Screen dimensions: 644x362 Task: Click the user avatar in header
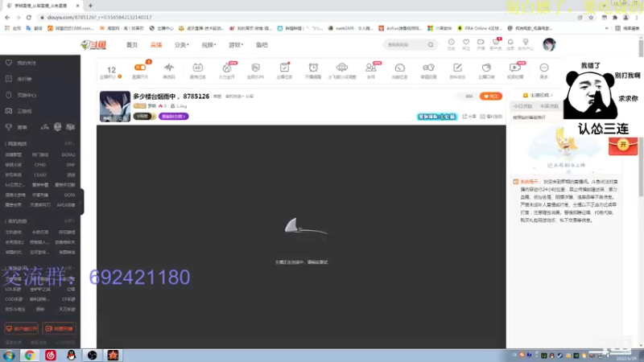549,44
